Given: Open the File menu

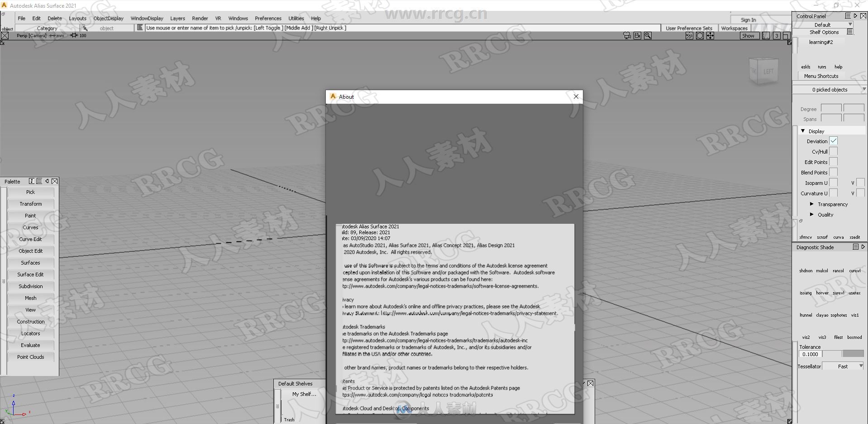Looking at the screenshot, I should pyautogui.click(x=22, y=19).
